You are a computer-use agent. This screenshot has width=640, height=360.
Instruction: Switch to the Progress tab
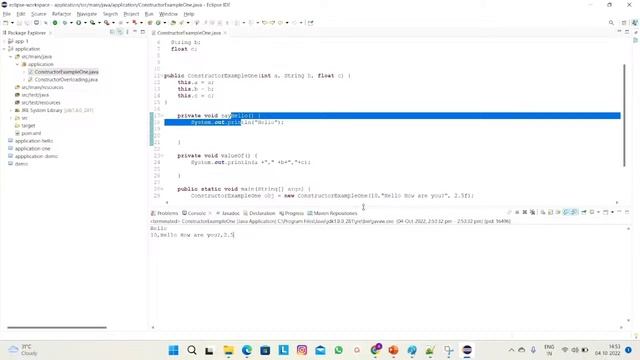pos(291,213)
